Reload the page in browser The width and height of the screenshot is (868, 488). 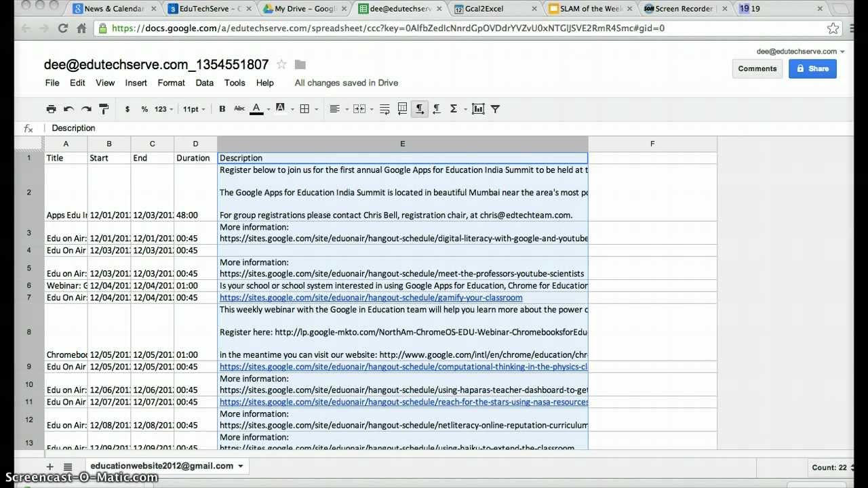coord(63,28)
